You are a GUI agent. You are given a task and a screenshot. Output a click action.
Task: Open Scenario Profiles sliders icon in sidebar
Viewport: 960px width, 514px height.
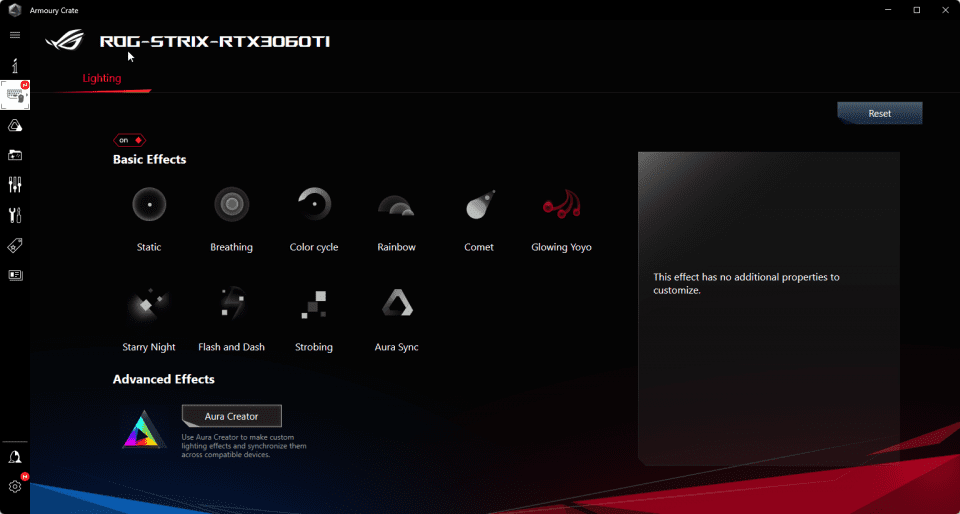coord(15,184)
